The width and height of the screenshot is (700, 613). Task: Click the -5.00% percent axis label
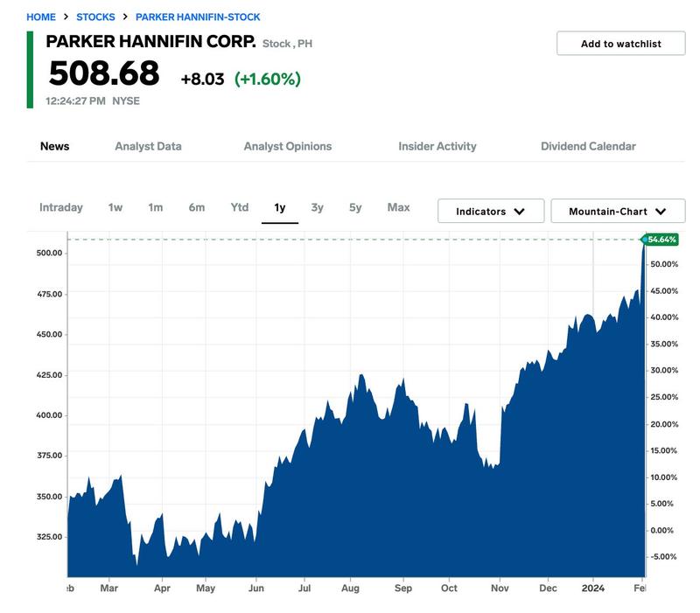point(663,557)
